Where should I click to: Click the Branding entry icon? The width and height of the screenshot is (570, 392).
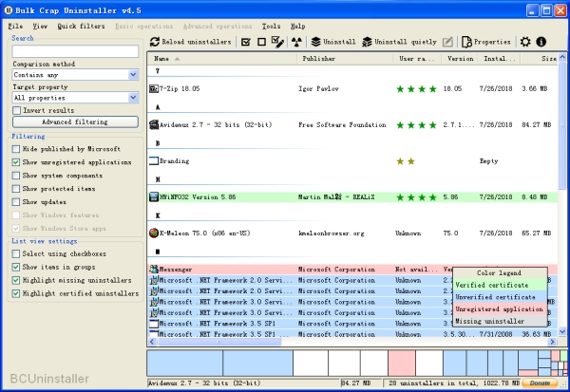pyautogui.click(x=154, y=161)
